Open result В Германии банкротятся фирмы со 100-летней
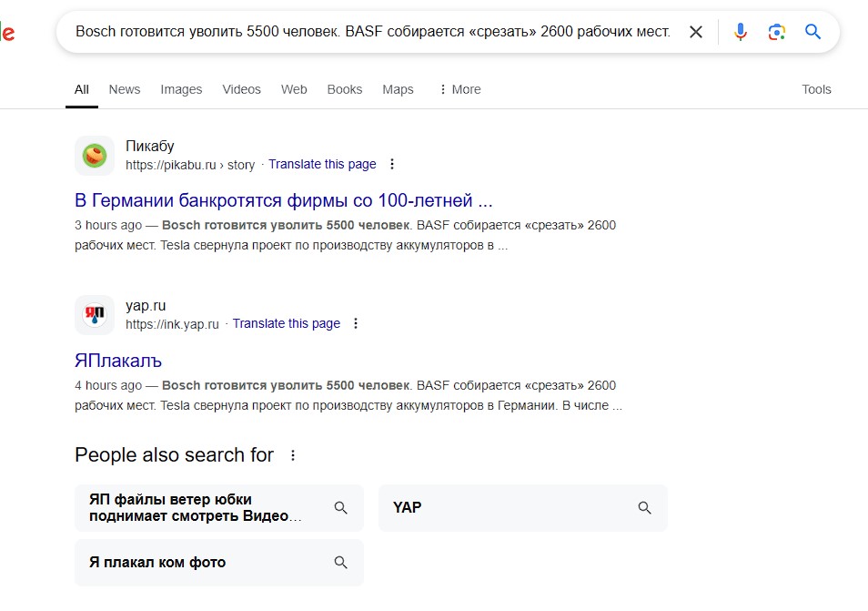 click(x=284, y=200)
